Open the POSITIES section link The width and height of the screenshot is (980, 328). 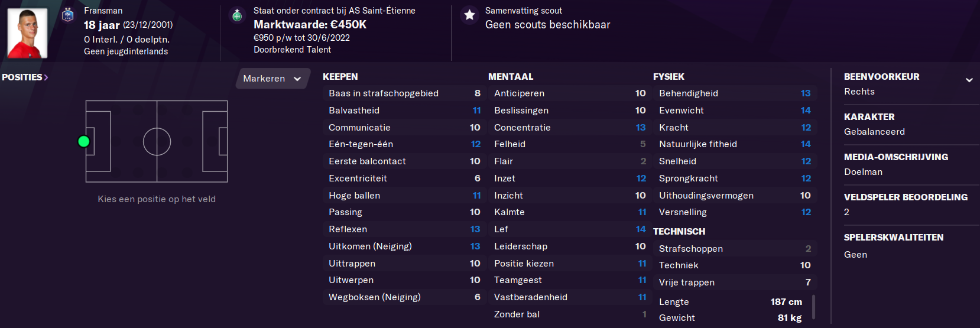pos(22,77)
